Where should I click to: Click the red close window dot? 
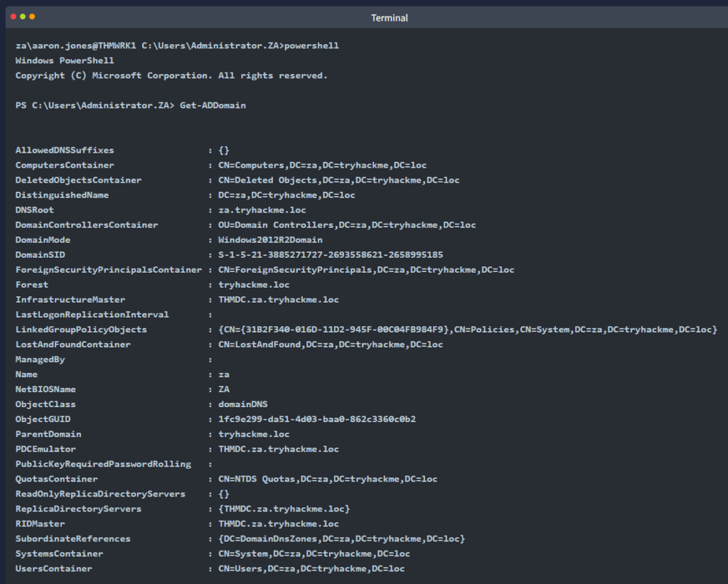(x=13, y=17)
